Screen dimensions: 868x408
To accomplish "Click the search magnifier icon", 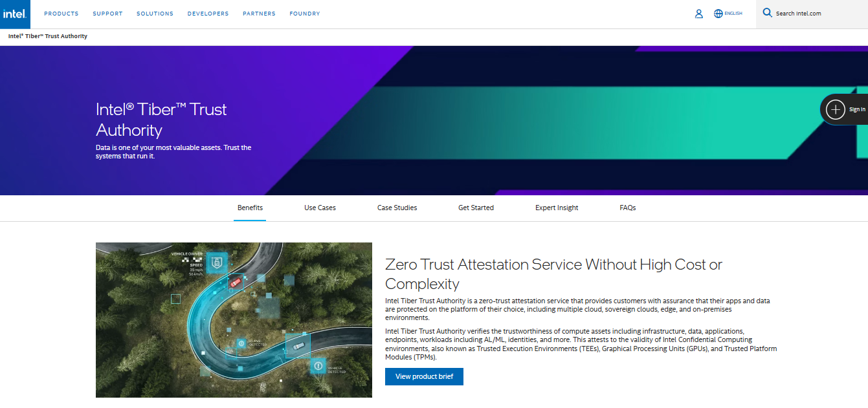I will coord(767,13).
